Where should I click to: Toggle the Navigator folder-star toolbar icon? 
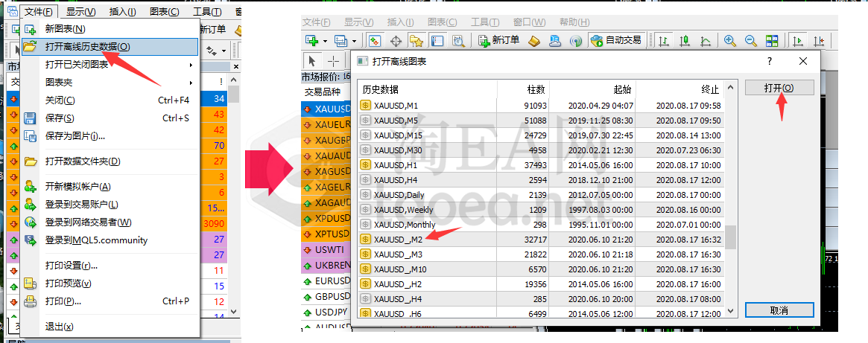point(416,40)
